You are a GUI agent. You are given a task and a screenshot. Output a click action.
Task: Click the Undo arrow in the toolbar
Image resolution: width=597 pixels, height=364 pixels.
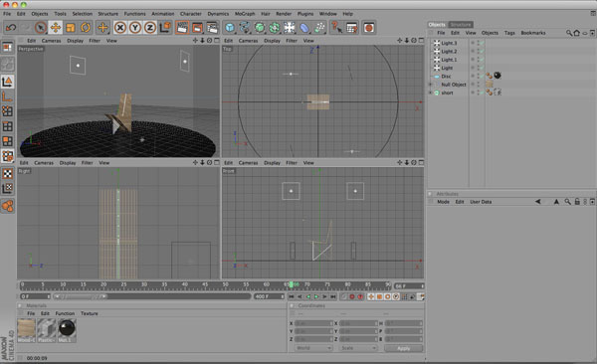point(11,28)
